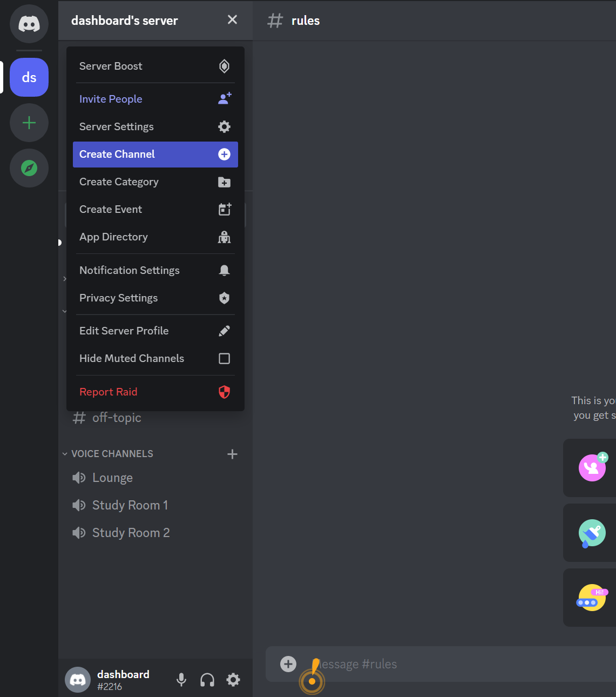Select Report Raid menu item

(x=155, y=392)
